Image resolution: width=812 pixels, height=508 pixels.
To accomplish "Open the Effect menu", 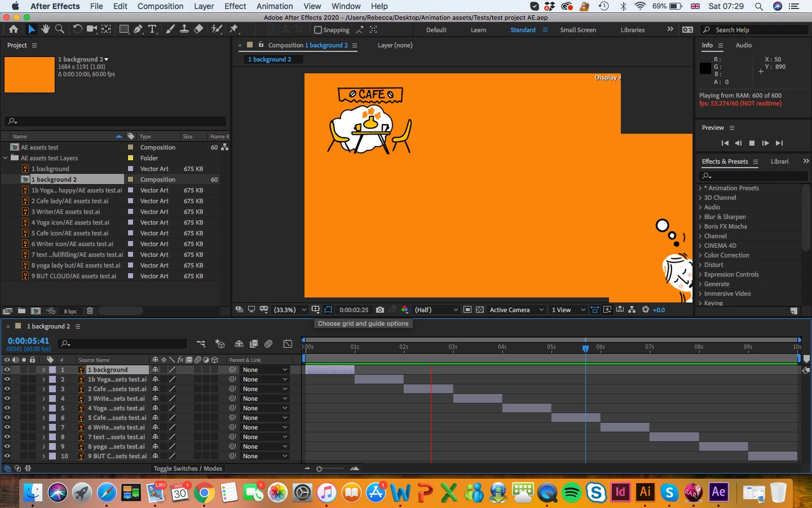I will point(235,6).
